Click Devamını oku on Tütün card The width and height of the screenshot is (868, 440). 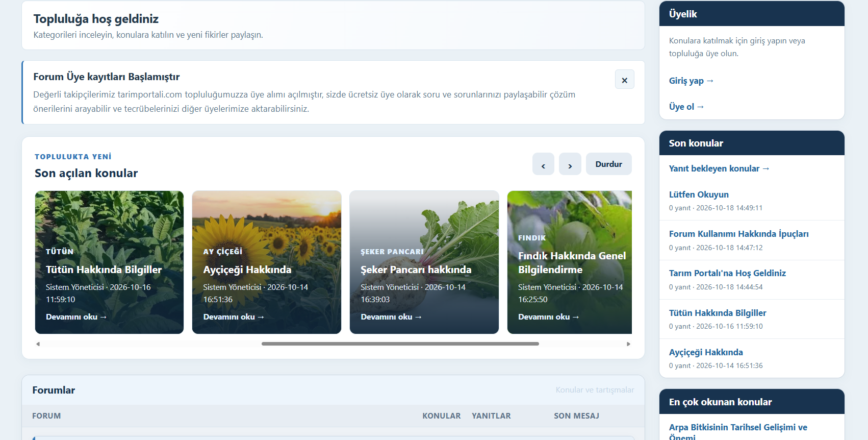pyautogui.click(x=76, y=317)
